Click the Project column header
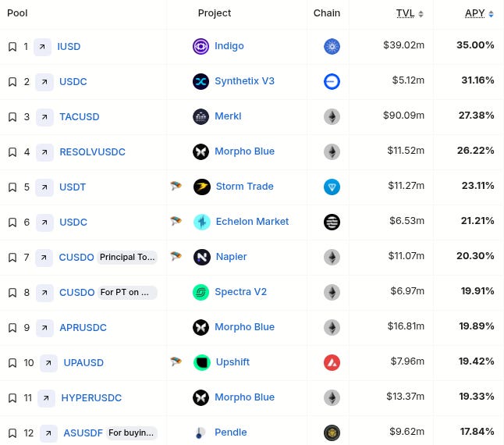 click(x=215, y=13)
